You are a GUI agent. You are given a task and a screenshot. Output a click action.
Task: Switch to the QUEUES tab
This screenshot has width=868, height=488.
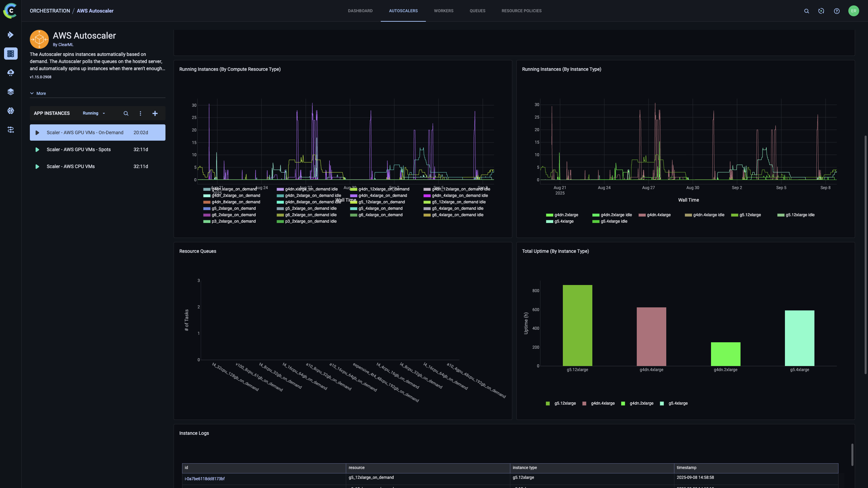(477, 11)
